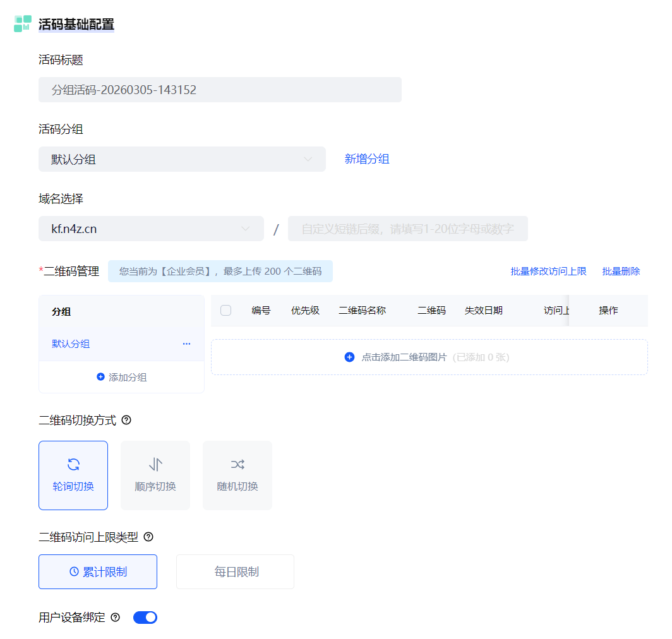Screen dimensions: 672x639
Task: Click the 顺序切换 up-down arrows icon
Action: tap(155, 465)
